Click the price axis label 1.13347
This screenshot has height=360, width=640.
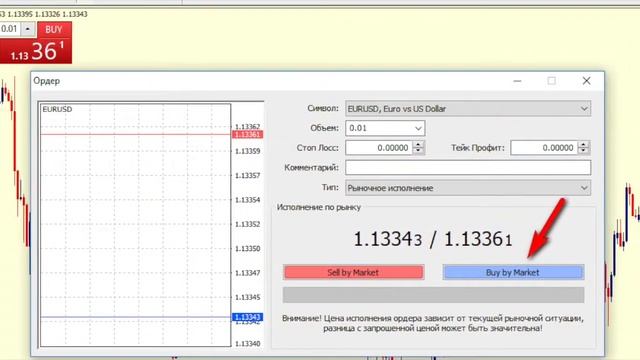247,273
